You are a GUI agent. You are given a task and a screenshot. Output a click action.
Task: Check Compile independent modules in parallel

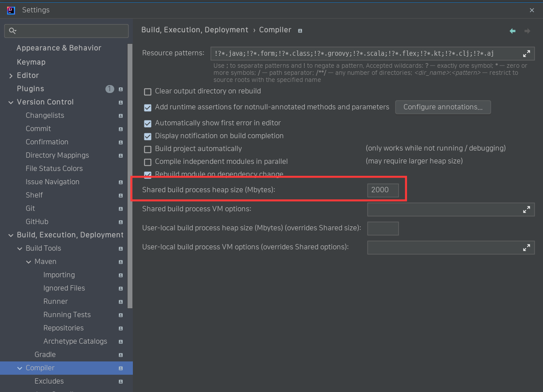click(147, 162)
